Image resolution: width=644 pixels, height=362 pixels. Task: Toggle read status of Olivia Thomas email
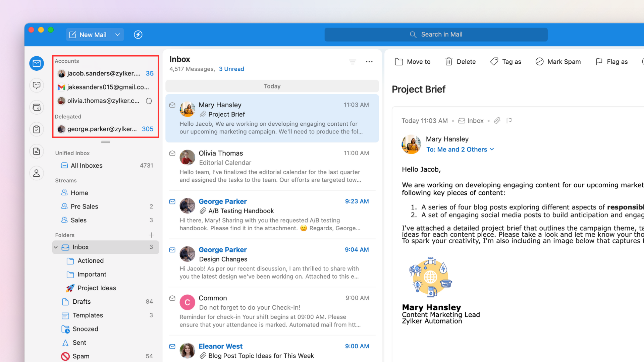pyautogui.click(x=172, y=154)
